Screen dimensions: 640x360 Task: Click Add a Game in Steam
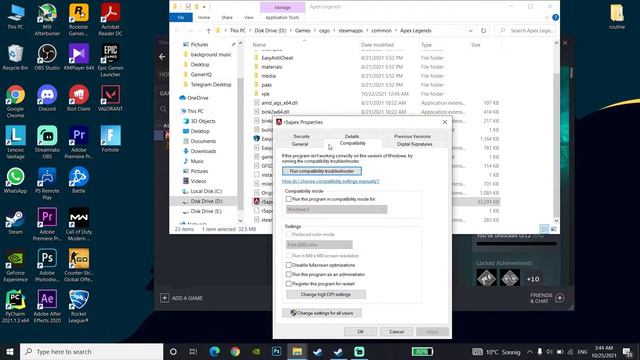[182, 298]
